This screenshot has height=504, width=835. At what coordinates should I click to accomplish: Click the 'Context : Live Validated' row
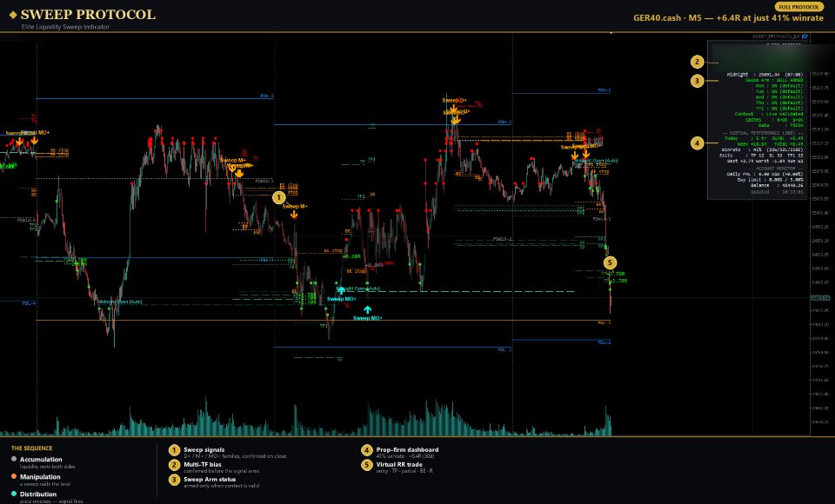pos(768,114)
